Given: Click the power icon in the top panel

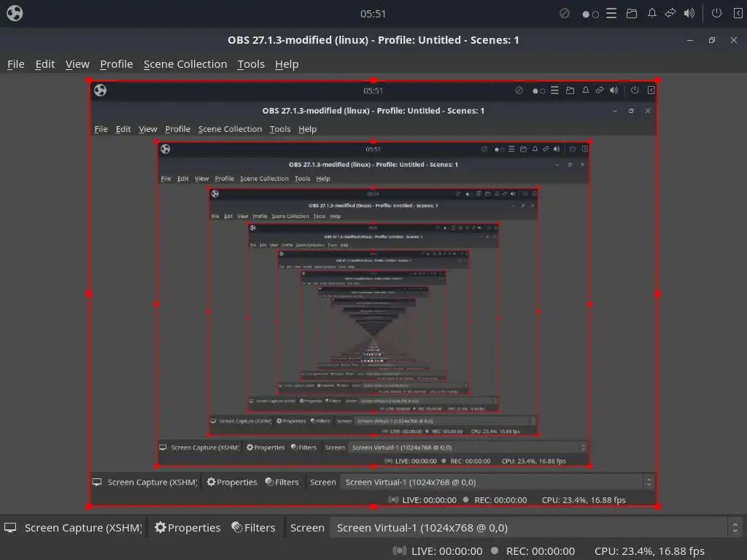Looking at the screenshot, I should (716, 13).
